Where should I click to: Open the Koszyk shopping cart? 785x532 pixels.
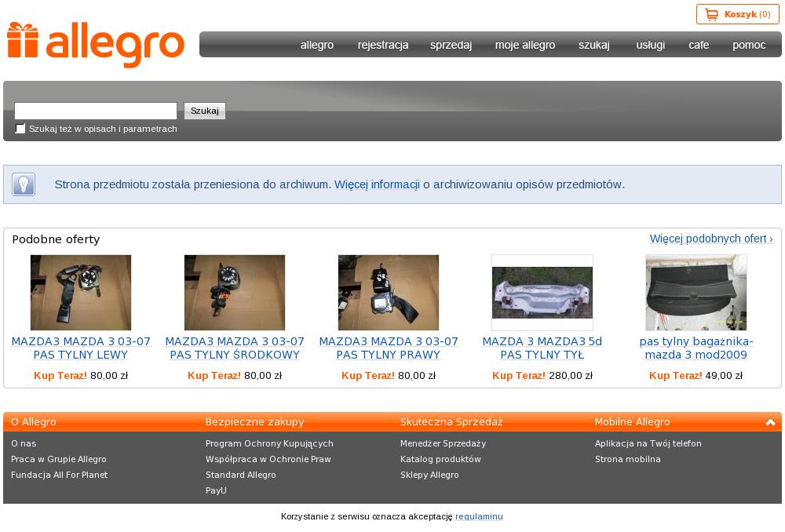[737, 14]
